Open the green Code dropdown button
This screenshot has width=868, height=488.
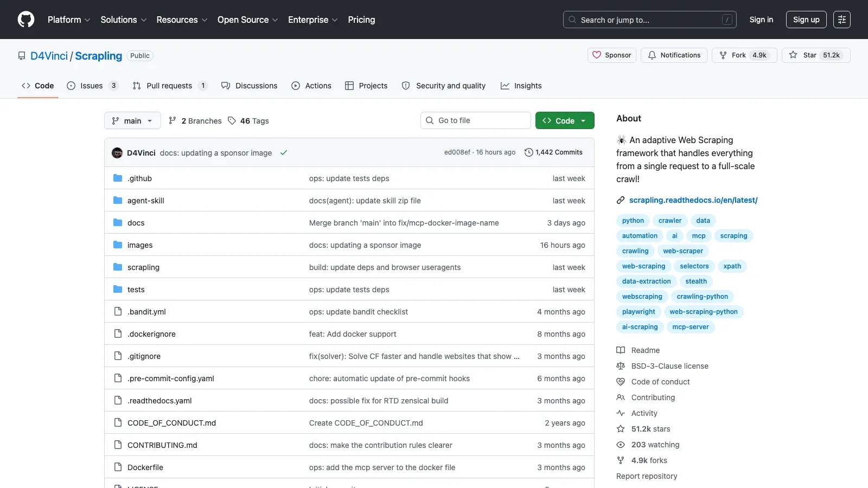point(565,120)
